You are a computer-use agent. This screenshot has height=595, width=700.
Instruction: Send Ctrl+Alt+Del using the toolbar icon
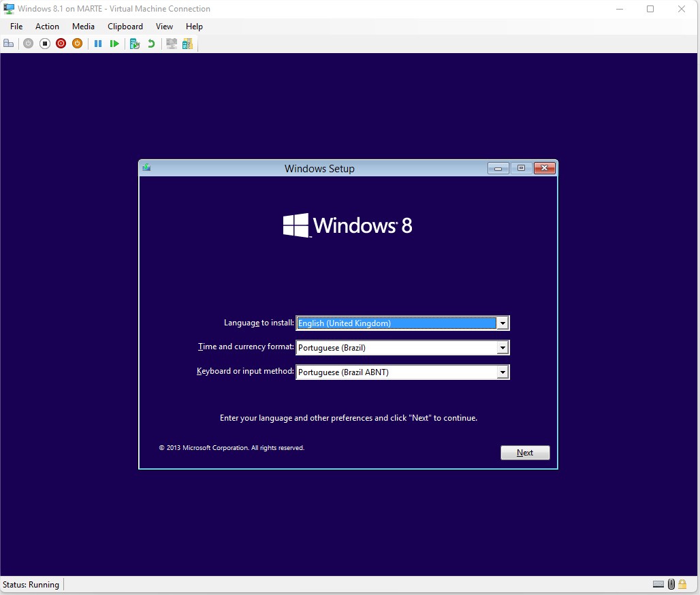(8, 44)
